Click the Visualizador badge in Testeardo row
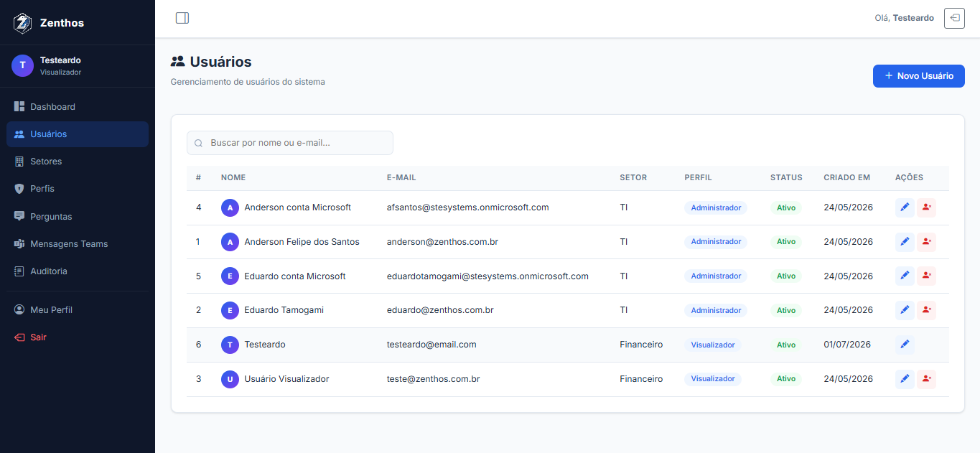 tap(713, 345)
